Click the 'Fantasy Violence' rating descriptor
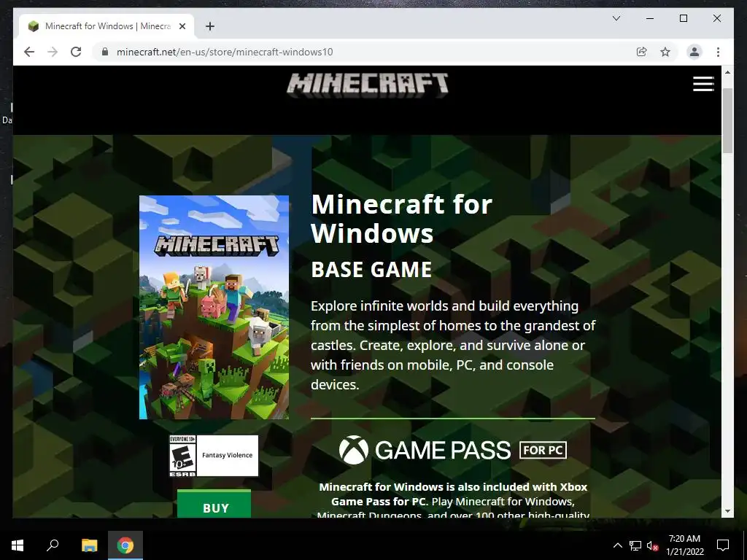747x560 pixels. (228, 455)
